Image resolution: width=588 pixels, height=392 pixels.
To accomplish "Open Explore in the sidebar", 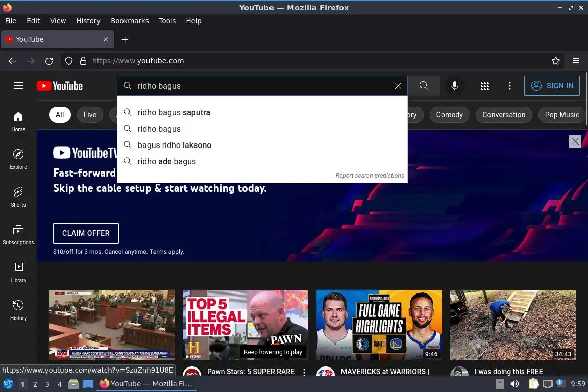I will (x=18, y=159).
